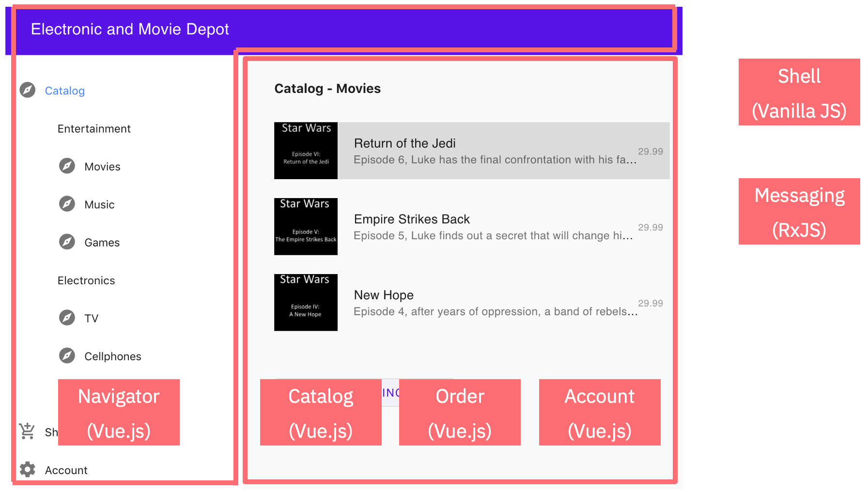Image resolution: width=868 pixels, height=492 pixels.
Task: Click the compass icon next to Movies
Action: coord(67,166)
